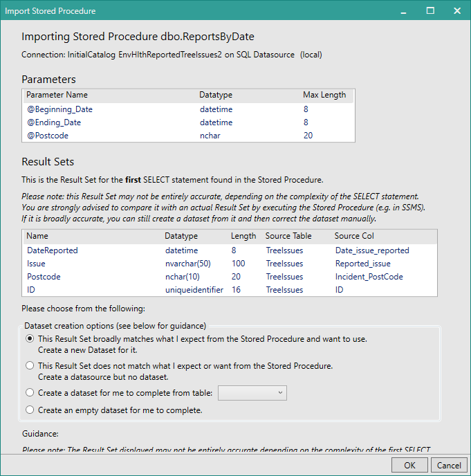Click the Max Length column header
The image size is (471, 476).
[324, 95]
